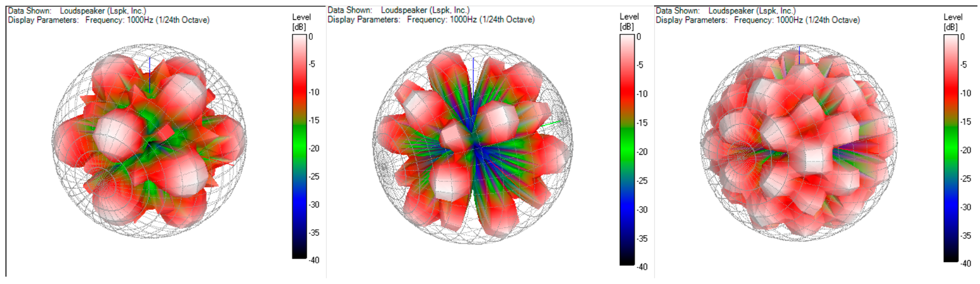Click the -20 tick label in right scale
The image size is (980, 284).
coord(966,150)
